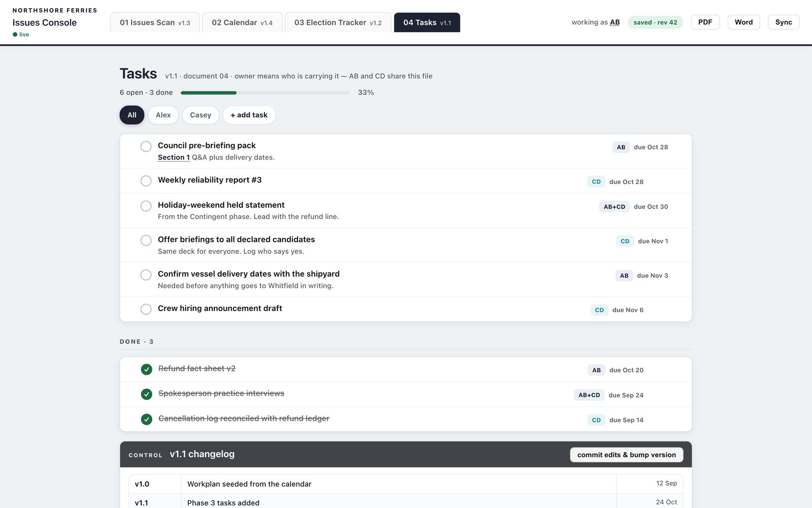Screen dimensions: 812x508
Task: Open the 01 Issues Scan tab
Action: 155,22
